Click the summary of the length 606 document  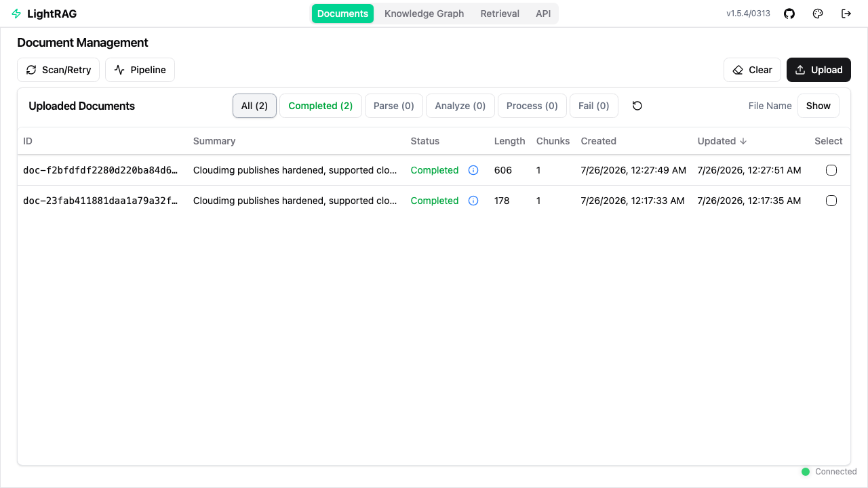pyautogui.click(x=295, y=170)
